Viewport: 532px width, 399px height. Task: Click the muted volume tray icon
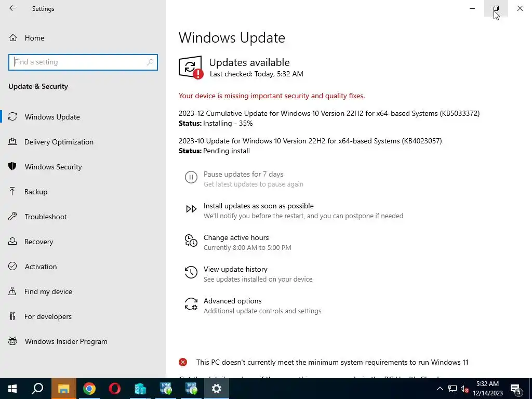point(464,389)
